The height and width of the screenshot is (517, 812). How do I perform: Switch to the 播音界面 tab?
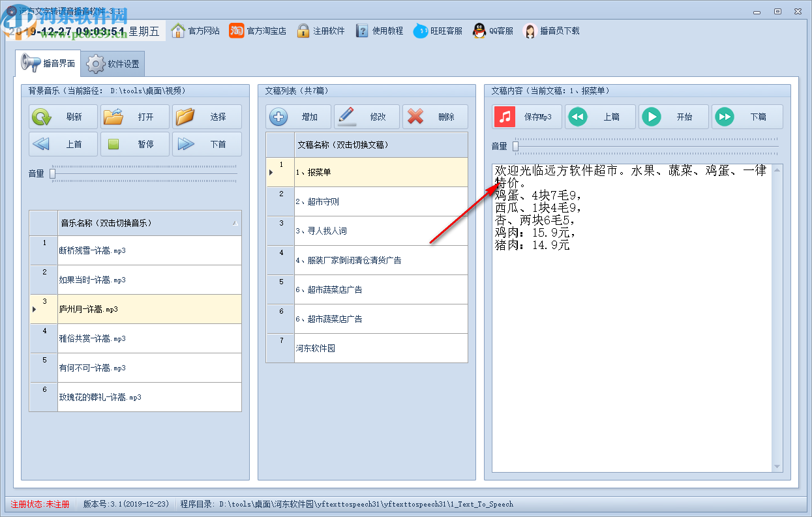(x=48, y=63)
